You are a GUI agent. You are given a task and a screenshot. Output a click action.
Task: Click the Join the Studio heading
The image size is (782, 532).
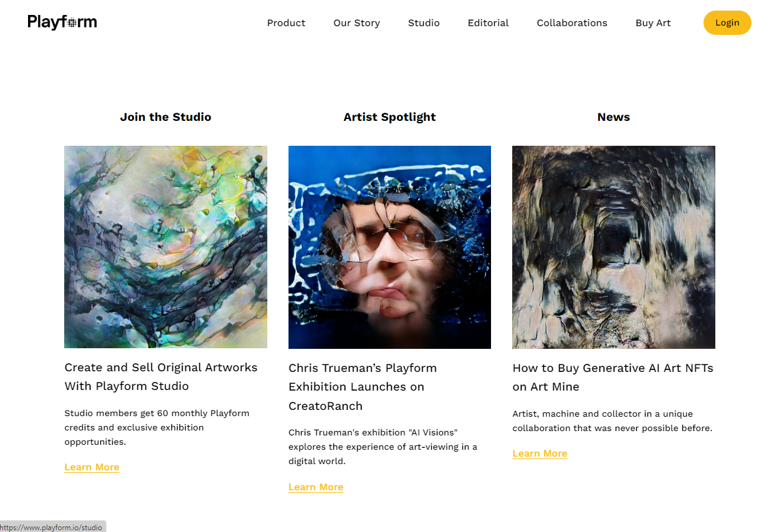click(166, 117)
